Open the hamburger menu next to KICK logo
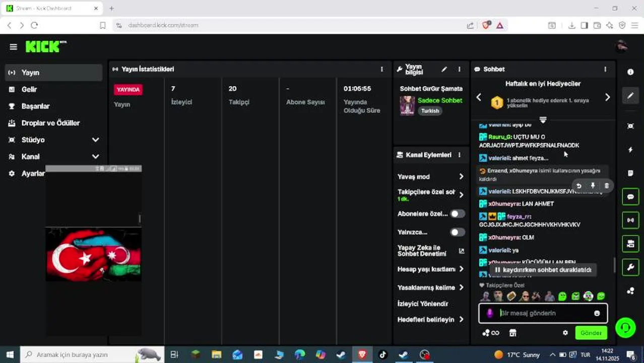Viewport: 644px width, 363px height. (13, 47)
